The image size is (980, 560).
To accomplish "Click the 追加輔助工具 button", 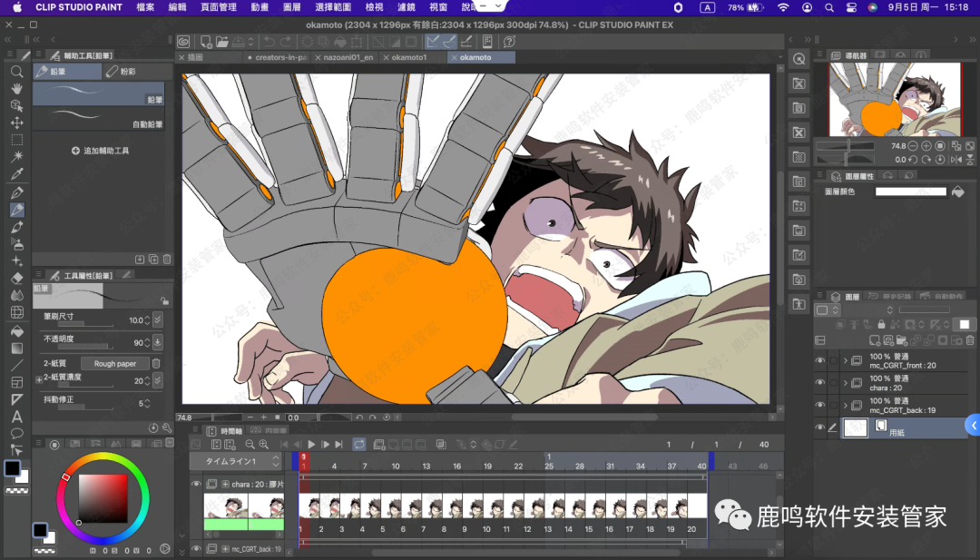I will (x=101, y=151).
